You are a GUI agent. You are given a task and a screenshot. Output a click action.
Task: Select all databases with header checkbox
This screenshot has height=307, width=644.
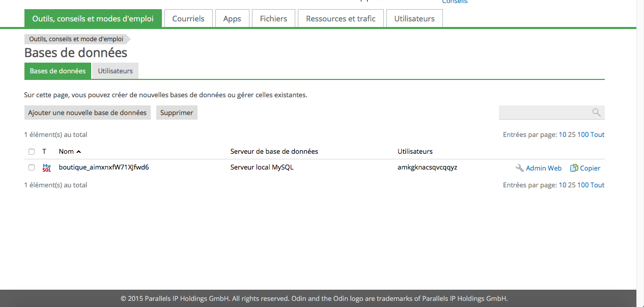coord(32,152)
